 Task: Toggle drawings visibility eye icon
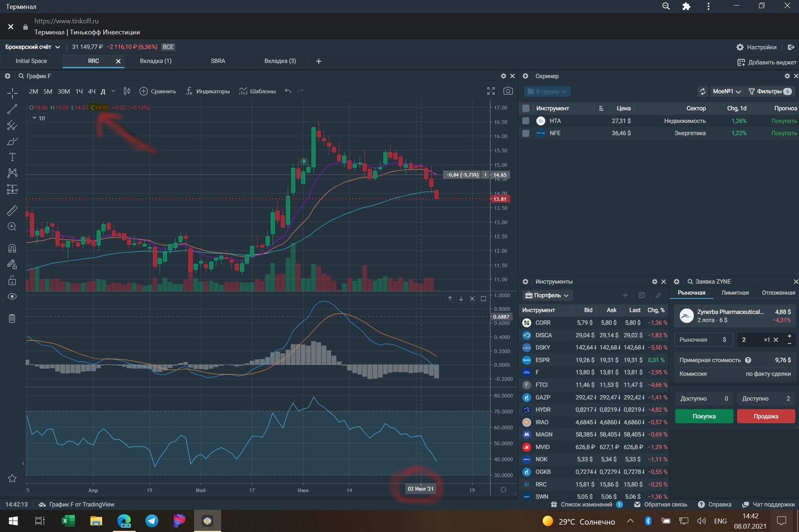(12, 296)
